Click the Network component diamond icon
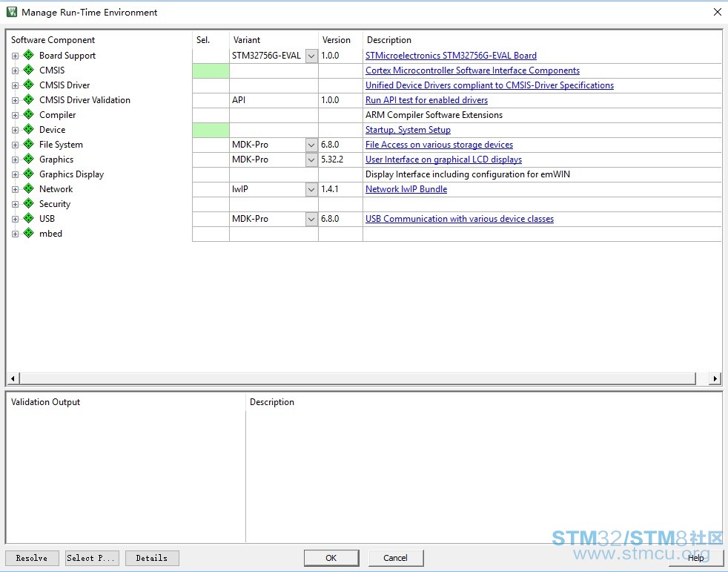Viewport: 728px width, 572px height. [x=29, y=189]
